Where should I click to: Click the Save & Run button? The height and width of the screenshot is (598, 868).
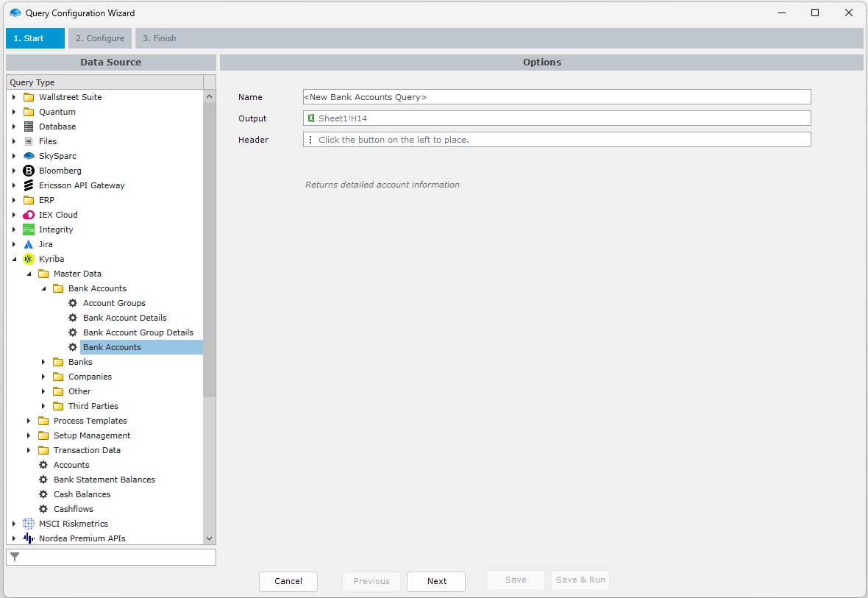pos(580,580)
